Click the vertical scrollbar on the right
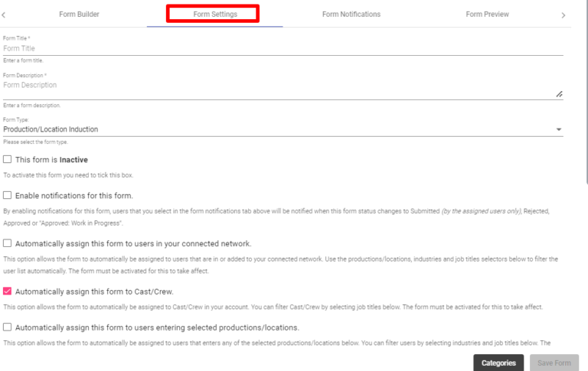Screen dimensions: 588x371 (x=587, y=92)
